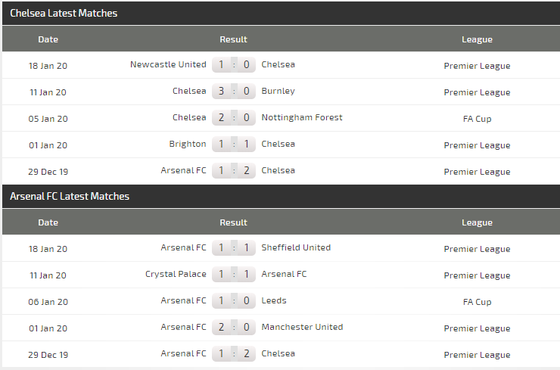Select the Arsenal FC Latest Matches header

click(70, 196)
